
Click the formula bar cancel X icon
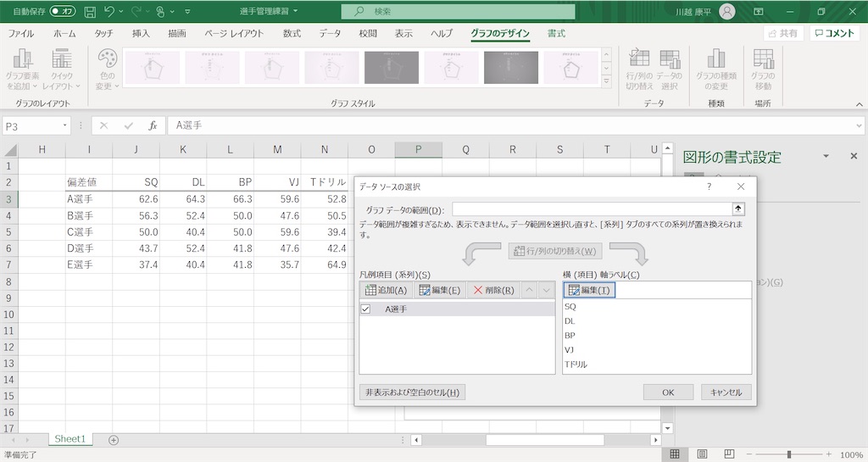(103, 125)
